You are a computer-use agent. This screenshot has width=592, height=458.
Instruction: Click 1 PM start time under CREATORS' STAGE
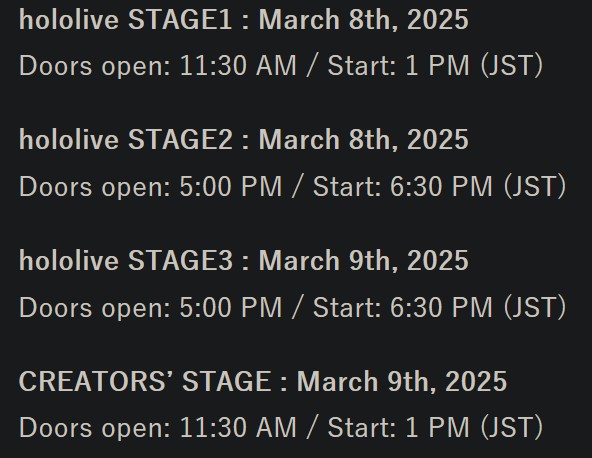(x=437, y=428)
